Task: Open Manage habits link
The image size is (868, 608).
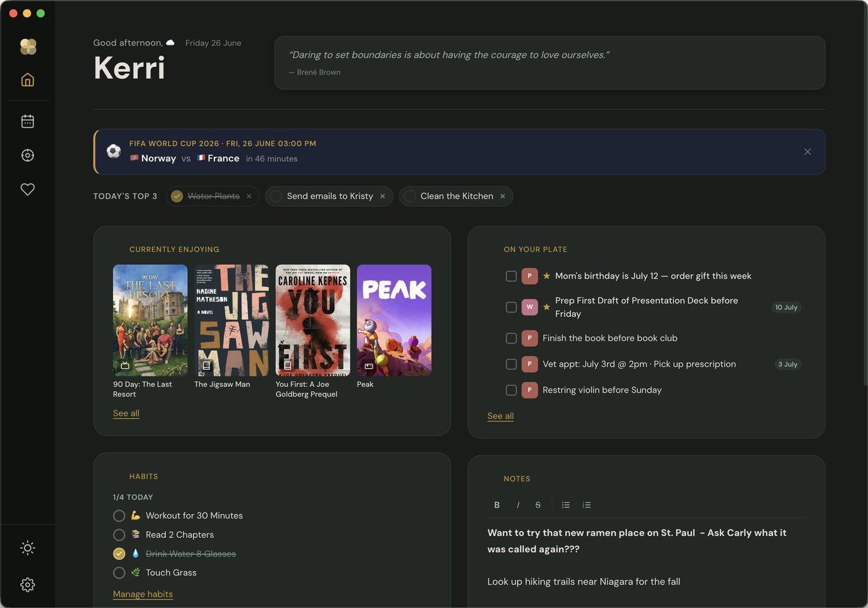Action: tap(143, 594)
